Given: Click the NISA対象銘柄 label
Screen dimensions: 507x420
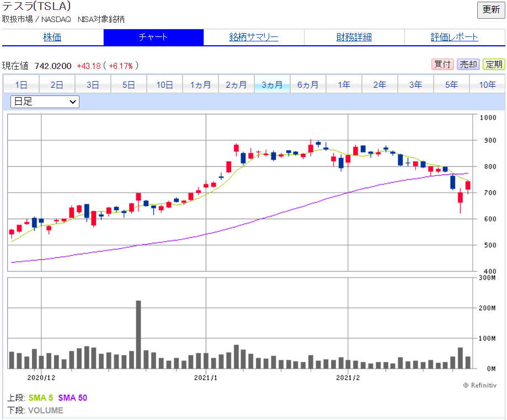Looking at the screenshot, I should pos(101,19).
